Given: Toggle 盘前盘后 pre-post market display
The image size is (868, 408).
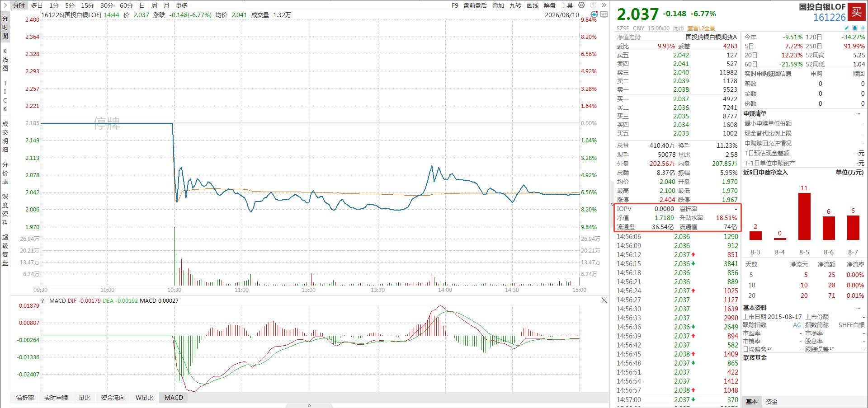Looking at the screenshot, I should click(x=475, y=5).
